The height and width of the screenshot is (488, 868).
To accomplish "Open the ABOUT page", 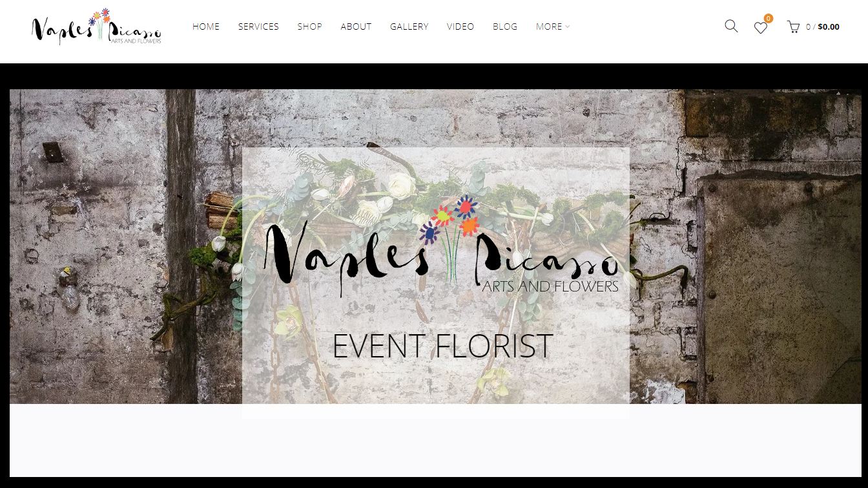I will click(x=356, y=27).
